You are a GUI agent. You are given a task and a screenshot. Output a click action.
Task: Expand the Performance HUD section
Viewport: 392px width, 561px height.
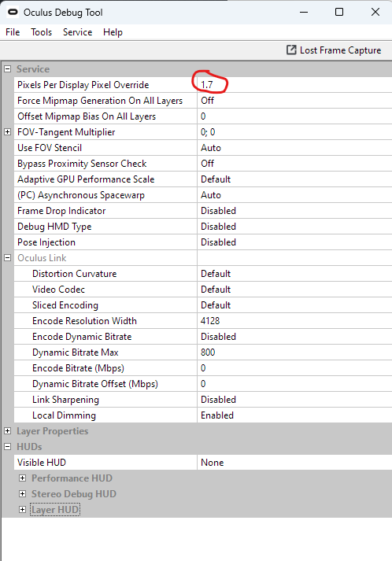tap(23, 478)
